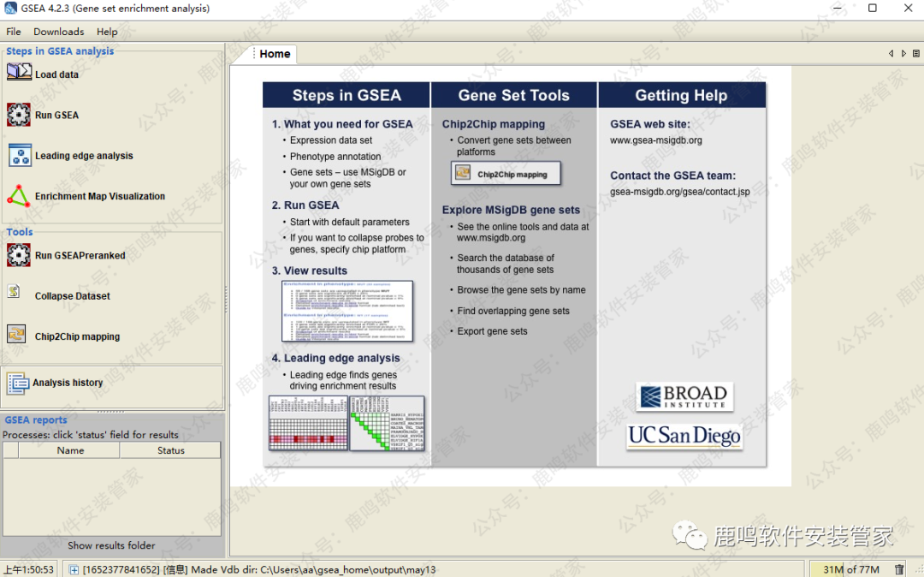Click '1. What you need for GSEA'
Screen dimensions: 924x577
tap(342, 124)
